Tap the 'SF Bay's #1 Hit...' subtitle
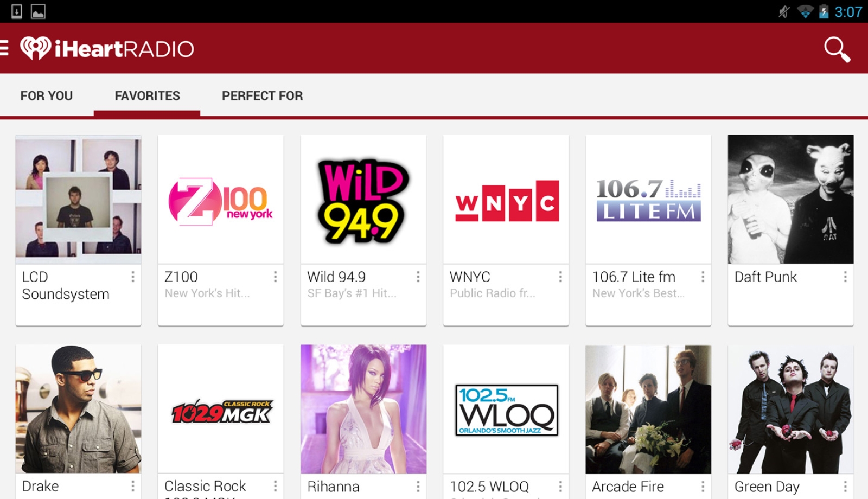 pyautogui.click(x=352, y=293)
